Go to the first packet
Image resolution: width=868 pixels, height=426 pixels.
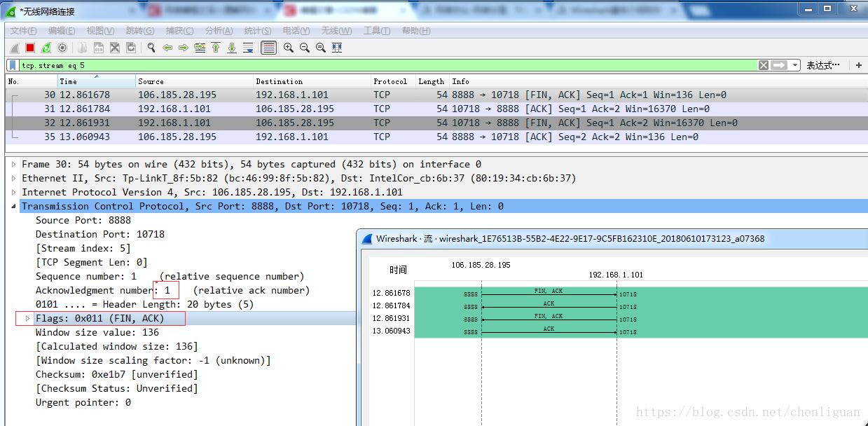(x=216, y=48)
